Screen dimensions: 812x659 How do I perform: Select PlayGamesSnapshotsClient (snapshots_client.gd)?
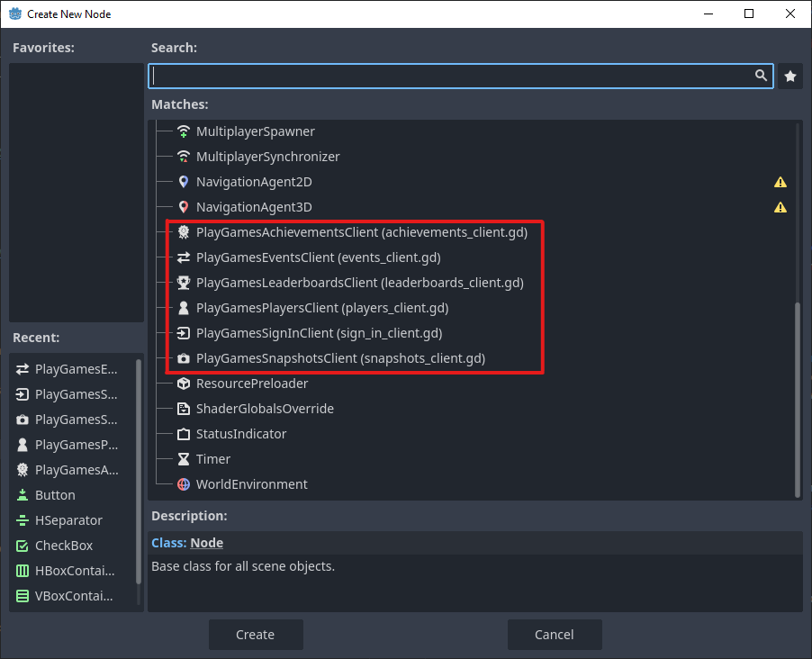click(340, 358)
